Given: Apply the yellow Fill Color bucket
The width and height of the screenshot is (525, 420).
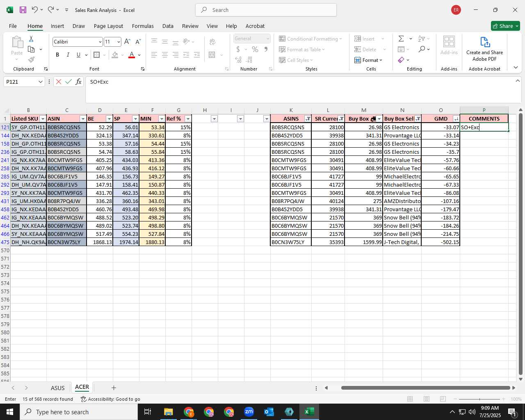Looking at the screenshot, I should point(115,55).
